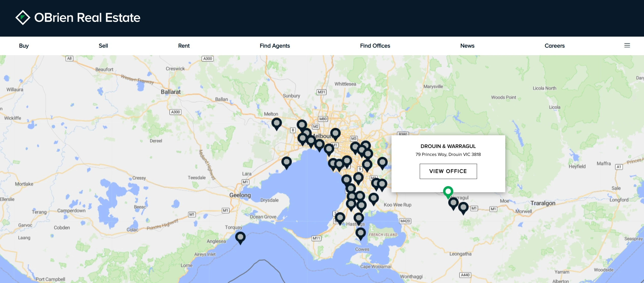This screenshot has height=283, width=644.
Task: Click the map pin west of Lara
Action: [x=286, y=162]
